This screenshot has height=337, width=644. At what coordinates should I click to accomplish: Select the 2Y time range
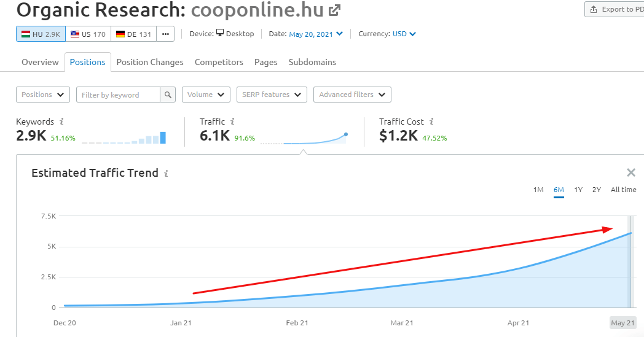tap(596, 190)
